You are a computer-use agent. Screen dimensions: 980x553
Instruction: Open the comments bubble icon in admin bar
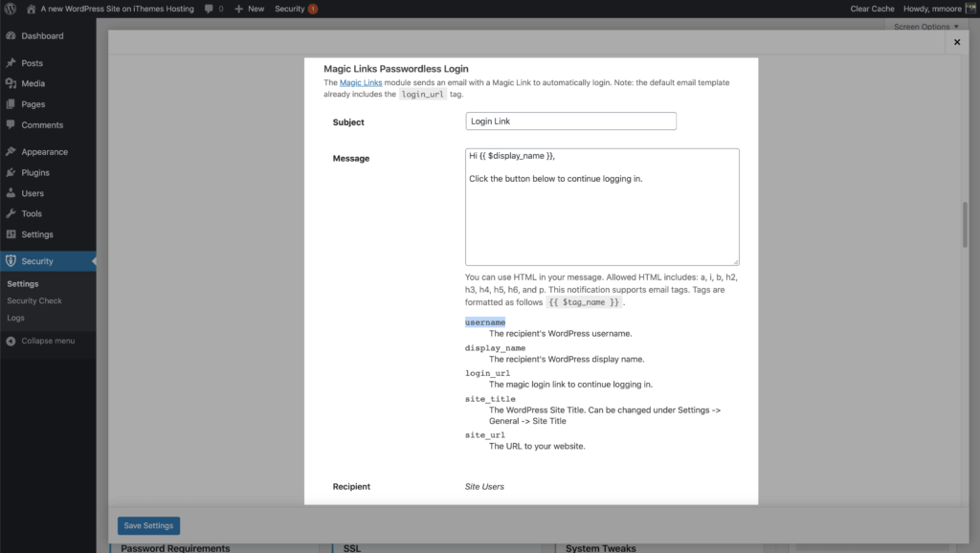click(209, 9)
